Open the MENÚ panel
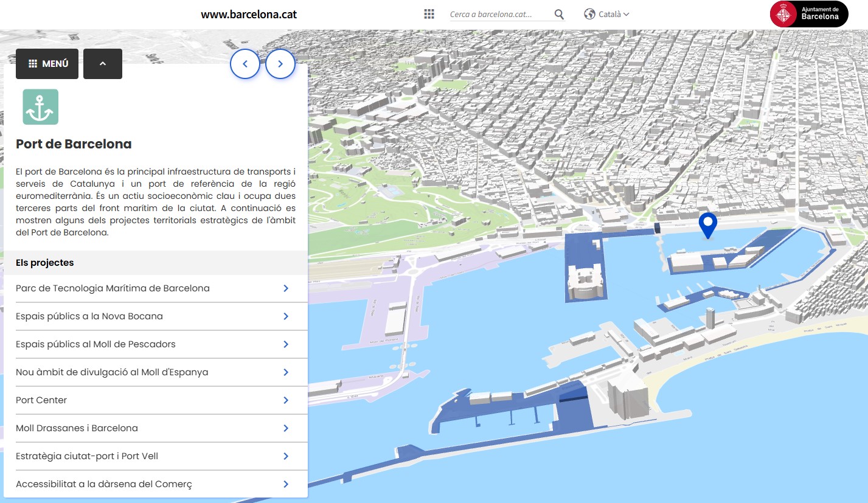Viewport: 868px width, 503px height. [x=47, y=63]
